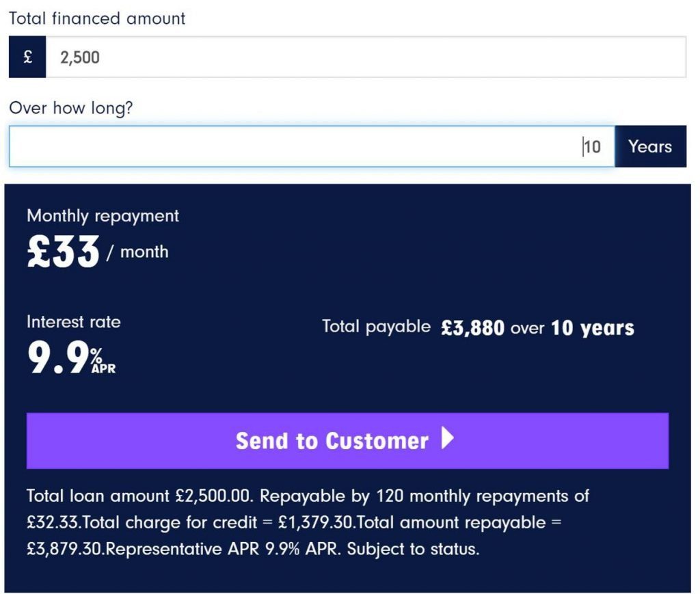This screenshot has width=700, height=594.
Task: Click the arrow icon on Send to Customer
Action: 448,437
